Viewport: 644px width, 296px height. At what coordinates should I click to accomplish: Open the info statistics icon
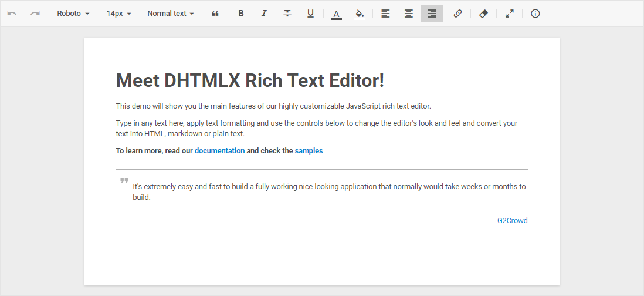(535, 14)
